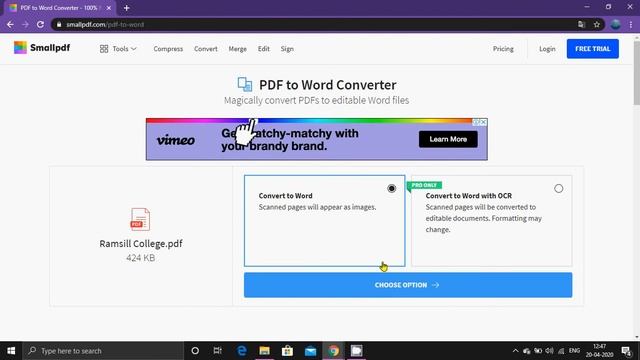Open the Tools grid menu
Image resolution: width=640 pixels, height=360 pixels.
[x=118, y=49]
